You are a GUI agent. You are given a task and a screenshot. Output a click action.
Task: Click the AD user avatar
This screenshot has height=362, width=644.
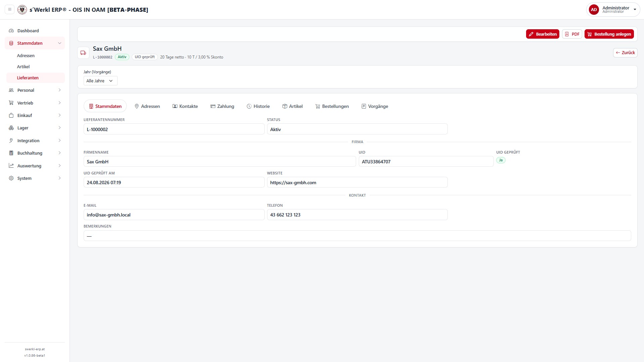594,10
